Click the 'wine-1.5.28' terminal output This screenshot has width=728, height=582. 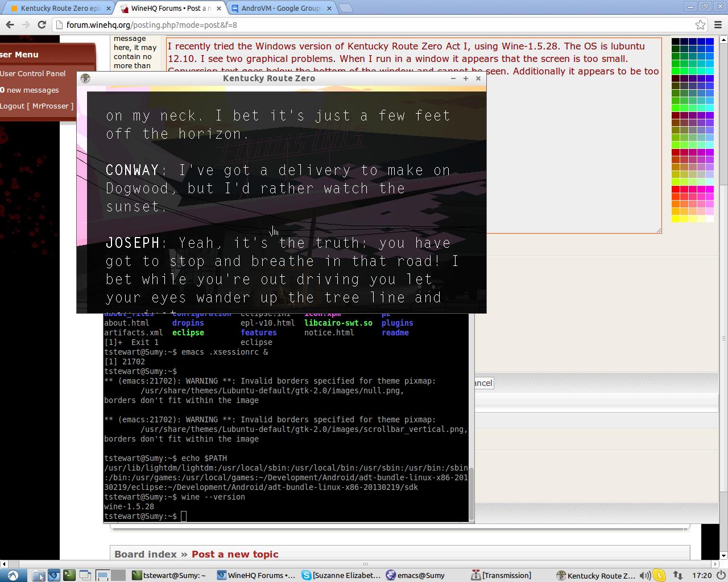pos(129,506)
